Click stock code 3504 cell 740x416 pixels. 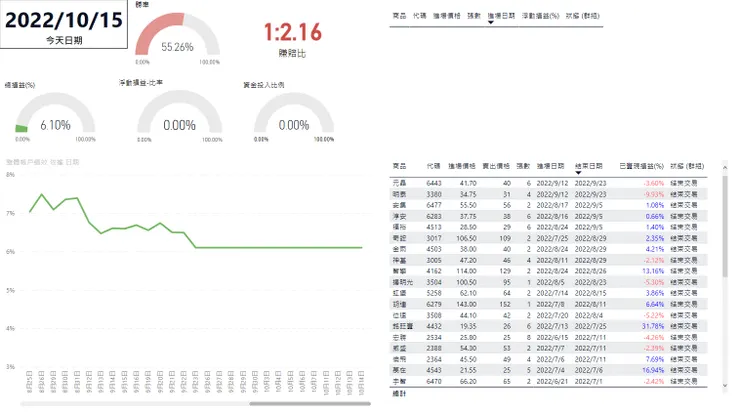[434, 282]
